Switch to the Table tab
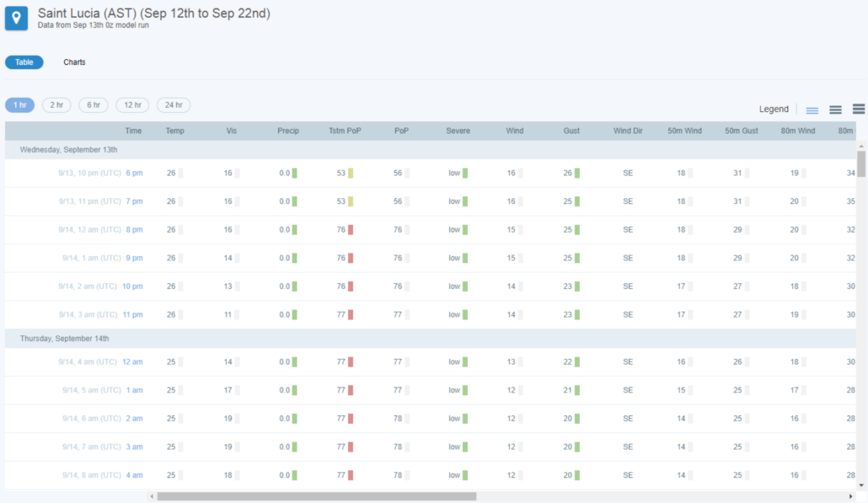The image size is (868, 503). pos(24,62)
